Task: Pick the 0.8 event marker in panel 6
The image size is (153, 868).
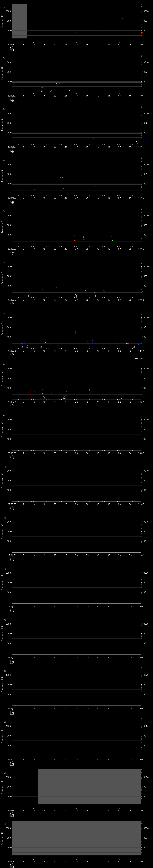Action: point(29,295)
